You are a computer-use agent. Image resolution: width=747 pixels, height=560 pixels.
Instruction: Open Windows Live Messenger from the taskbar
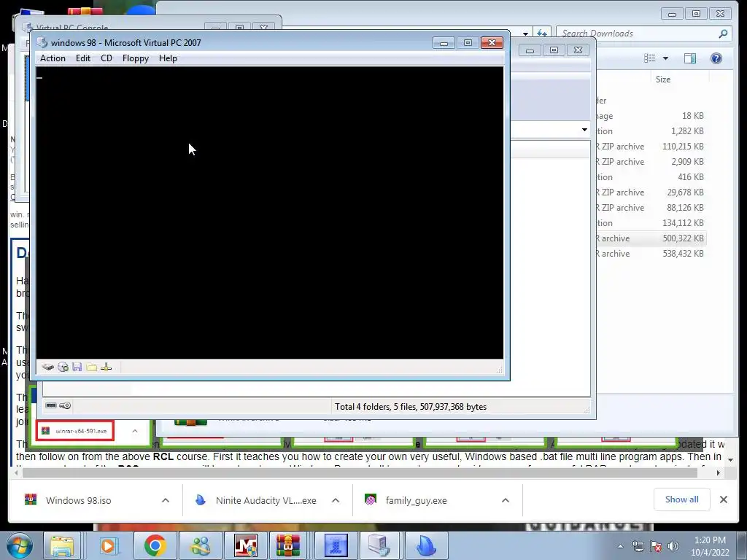coord(201,545)
